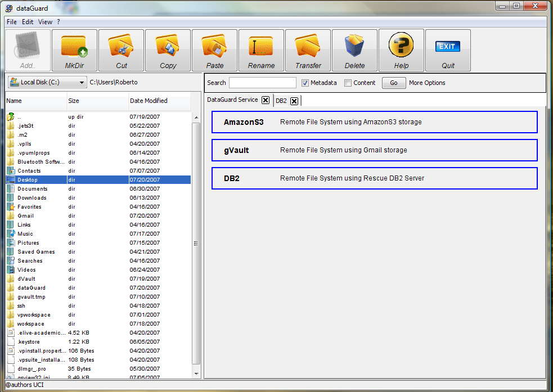Select the Saved Games folder row

[x=98, y=252]
